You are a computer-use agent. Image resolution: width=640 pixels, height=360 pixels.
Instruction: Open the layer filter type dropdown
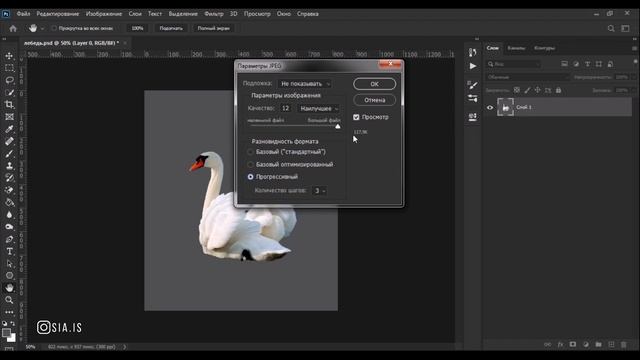click(x=514, y=64)
